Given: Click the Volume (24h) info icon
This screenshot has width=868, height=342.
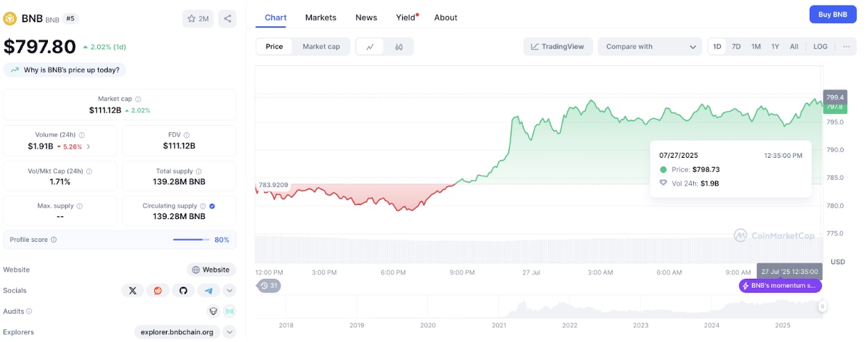Looking at the screenshot, I should tap(82, 135).
